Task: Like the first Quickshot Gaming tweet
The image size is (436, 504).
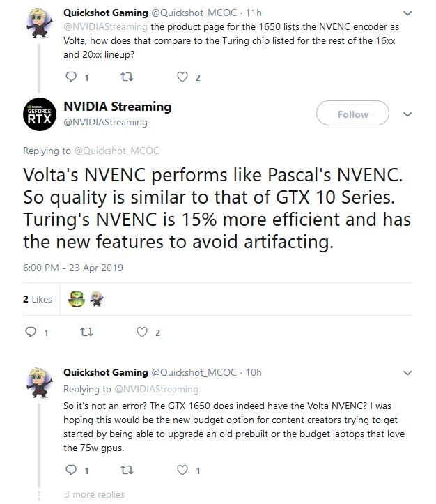Action: pyautogui.click(x=182, y=77)
